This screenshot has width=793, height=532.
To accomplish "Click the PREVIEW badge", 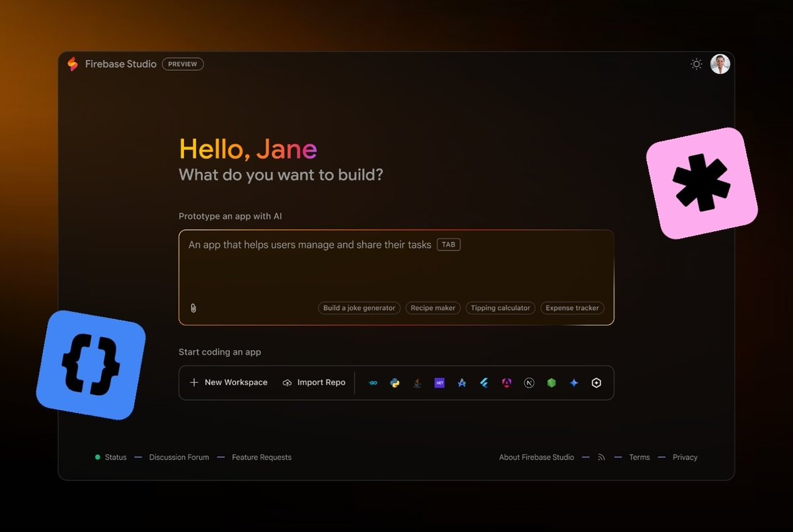I will tap(183, 64).
